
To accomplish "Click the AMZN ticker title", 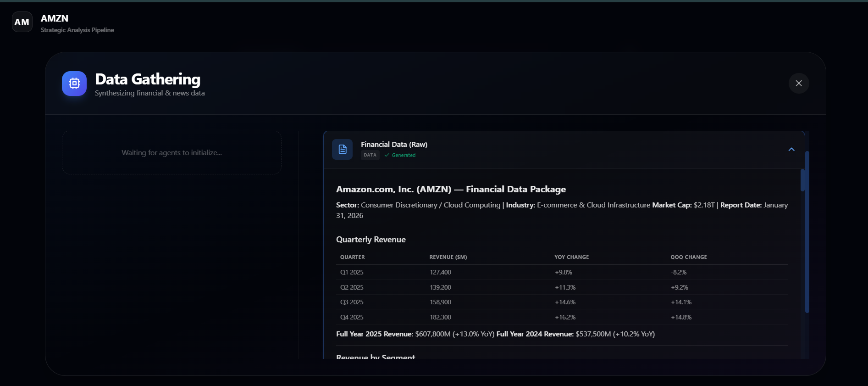I will pos(55,18).
